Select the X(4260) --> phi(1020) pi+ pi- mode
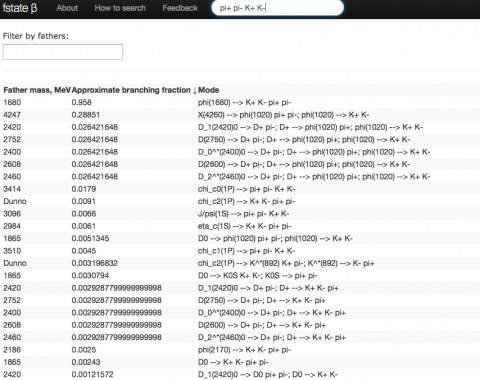The width and height of the screenshot is (480, 380). pyautogui.click(x=283, y=115)
